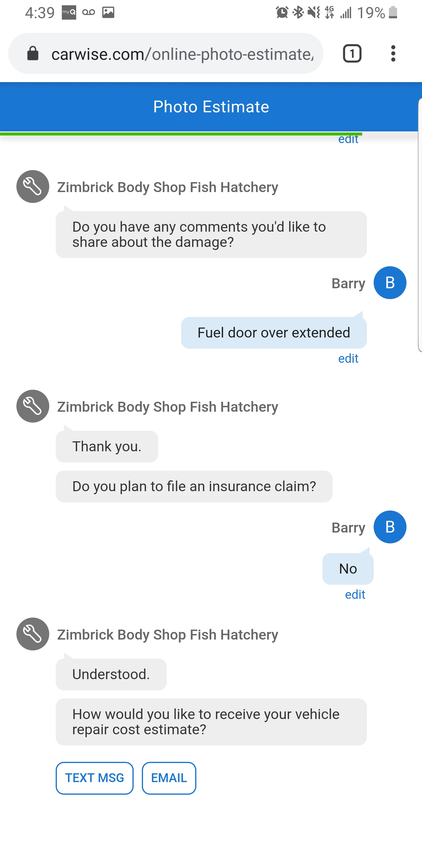Tap the picture notification icon
The width and height of the screenshot is (422, 868).
108,13
